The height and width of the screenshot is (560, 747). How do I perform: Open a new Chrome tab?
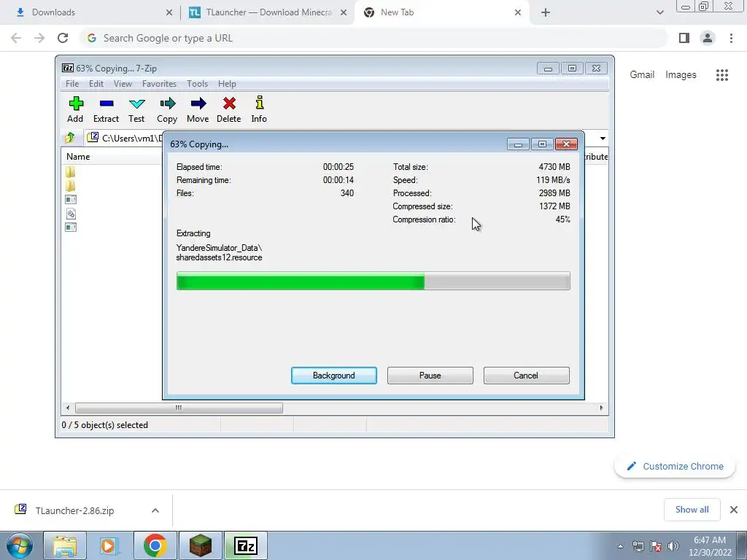point(546,12)
